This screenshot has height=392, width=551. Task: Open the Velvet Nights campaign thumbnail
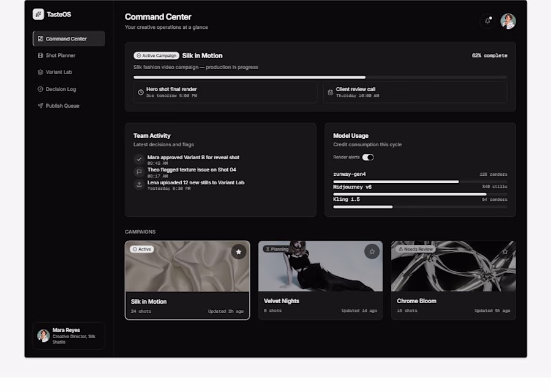click(320, 266)
